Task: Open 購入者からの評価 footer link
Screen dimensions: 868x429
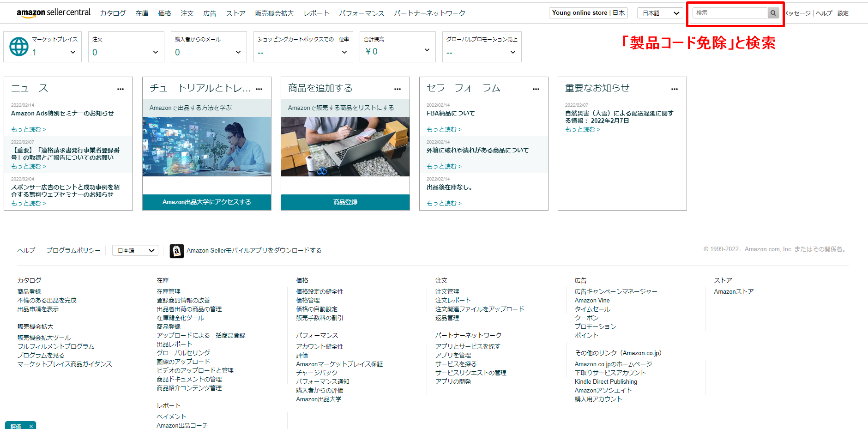Action: (319, 391)
